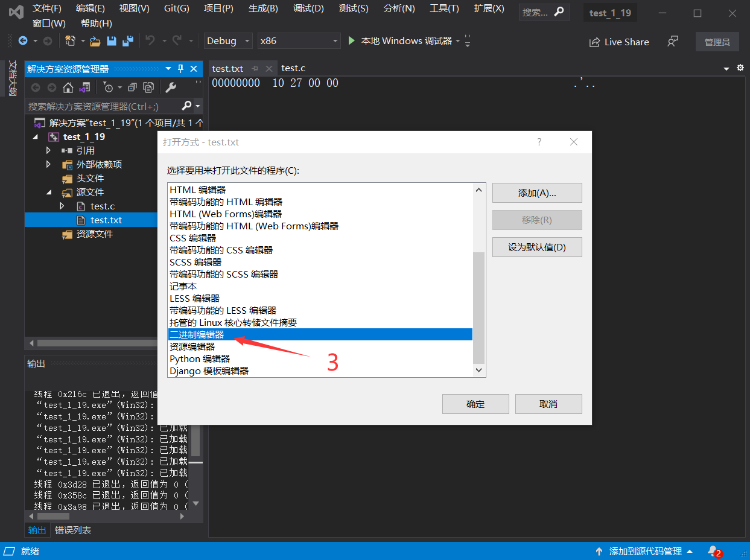
Task: Toggle auto-hide pin on Solution Explorer
Action: coord(180,68)
